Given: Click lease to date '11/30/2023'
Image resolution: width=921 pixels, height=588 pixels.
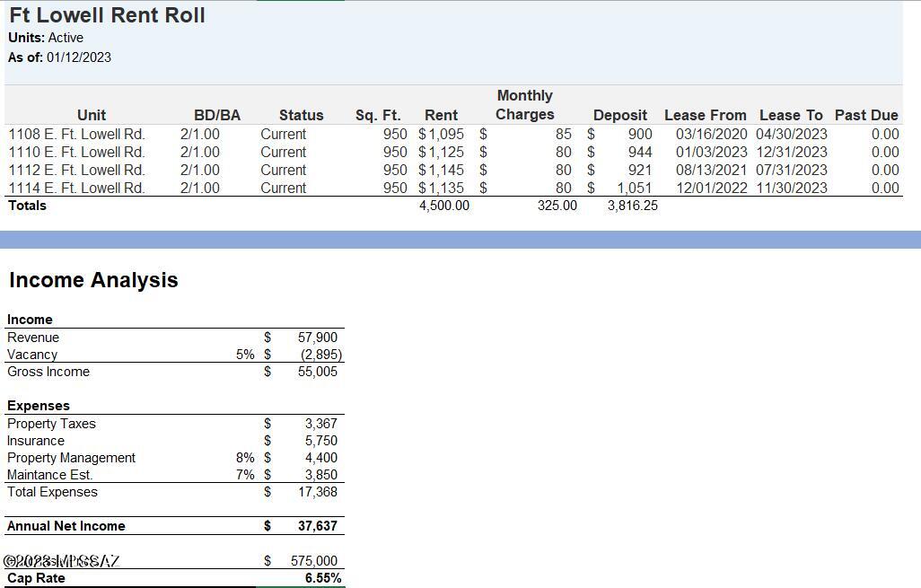Looking at the screenshot, I should click(x=792, y=188).
